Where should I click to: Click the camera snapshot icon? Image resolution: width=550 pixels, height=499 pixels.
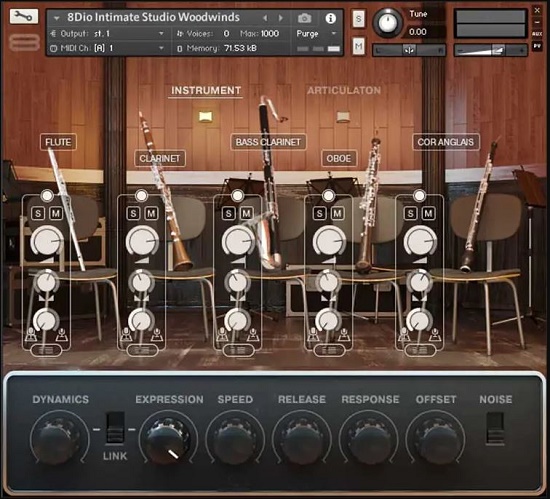point(304,18)
